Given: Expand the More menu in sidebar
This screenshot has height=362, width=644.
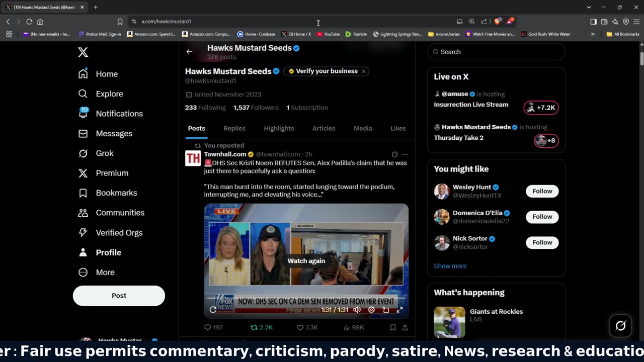Looking at the screenshot, I should [x=96, y=272].
